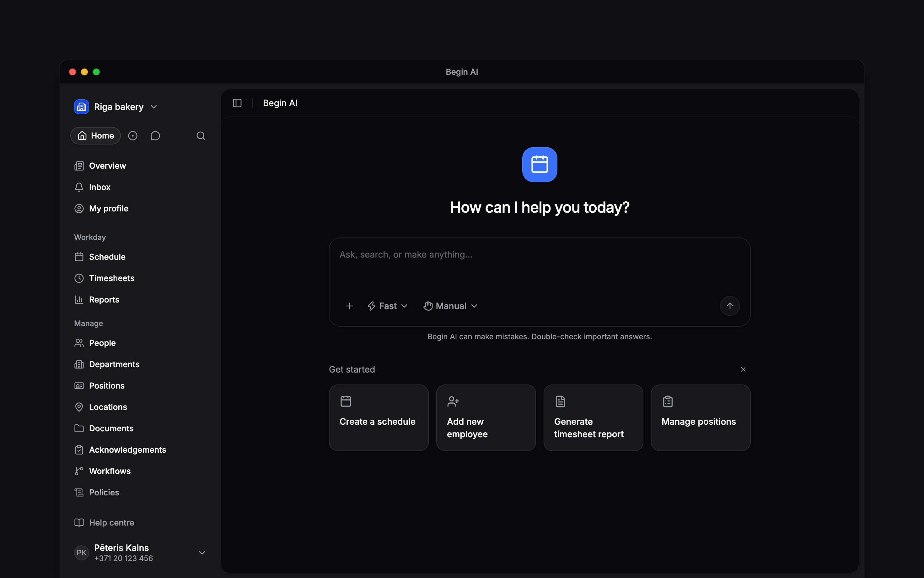Click the Positions ID card icon
Screen dimensions: 924x578
click(79, 386)
